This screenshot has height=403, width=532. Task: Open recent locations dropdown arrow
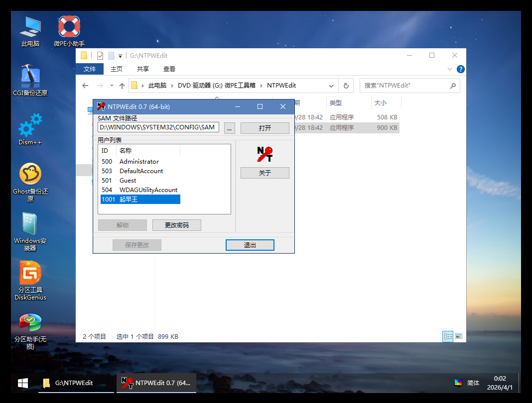point(112,86)
